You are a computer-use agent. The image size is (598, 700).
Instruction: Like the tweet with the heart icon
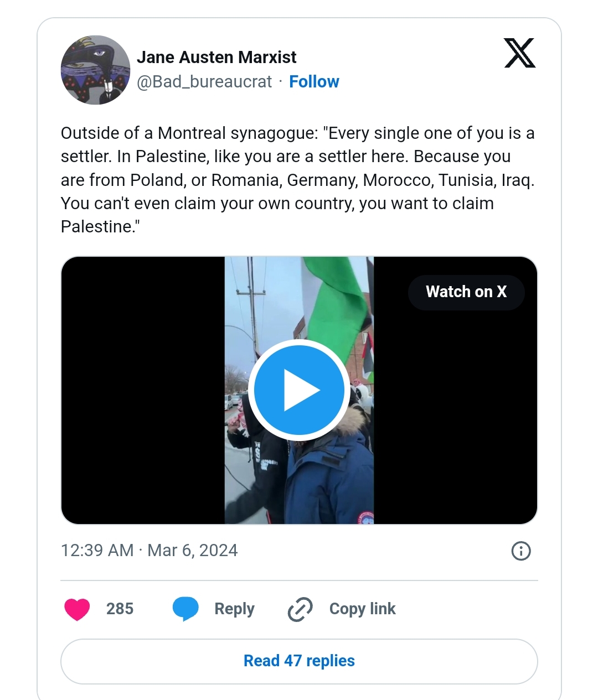coord(77,609)
